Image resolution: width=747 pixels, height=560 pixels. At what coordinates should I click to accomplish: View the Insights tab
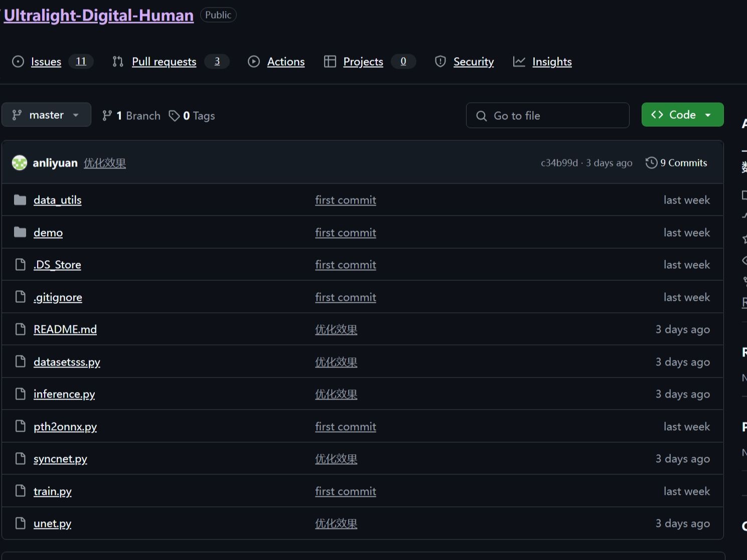coord(552,62)
